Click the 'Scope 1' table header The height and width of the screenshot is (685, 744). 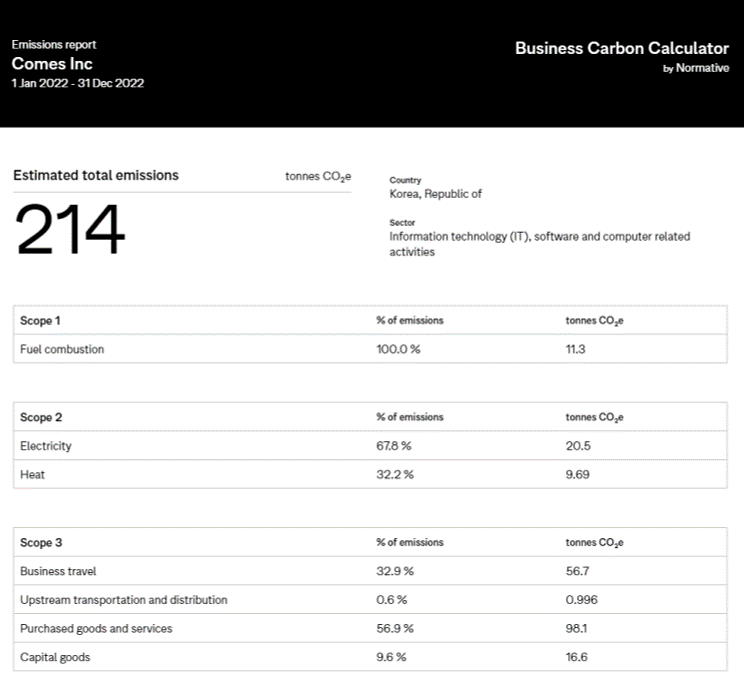pyautogui.click(x=40, y=321)
